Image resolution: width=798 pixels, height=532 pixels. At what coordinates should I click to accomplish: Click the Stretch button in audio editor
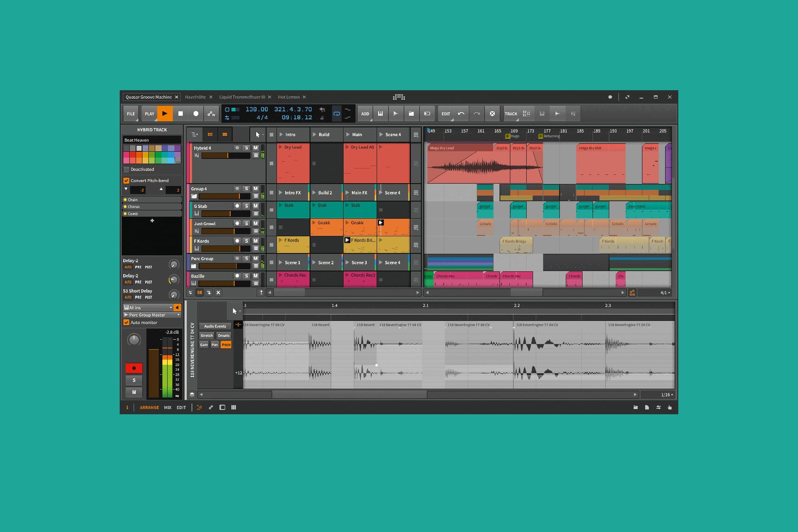pyautogui.click(x=207, y=336)
